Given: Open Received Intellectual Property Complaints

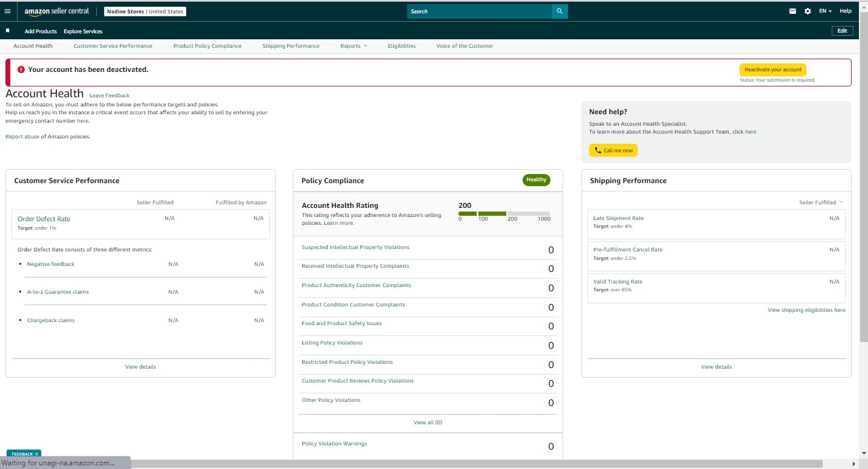Looking at the screenshot, I should pyautogui.click(x=355, y=266).
